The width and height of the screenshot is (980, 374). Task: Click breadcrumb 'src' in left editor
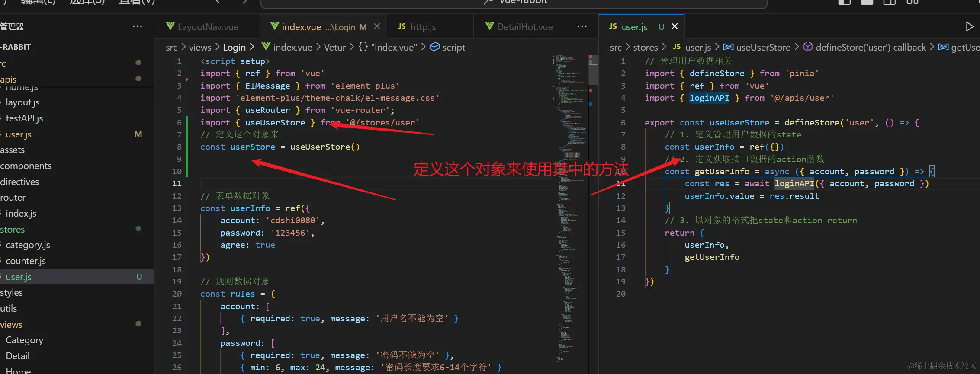(172, 47)
